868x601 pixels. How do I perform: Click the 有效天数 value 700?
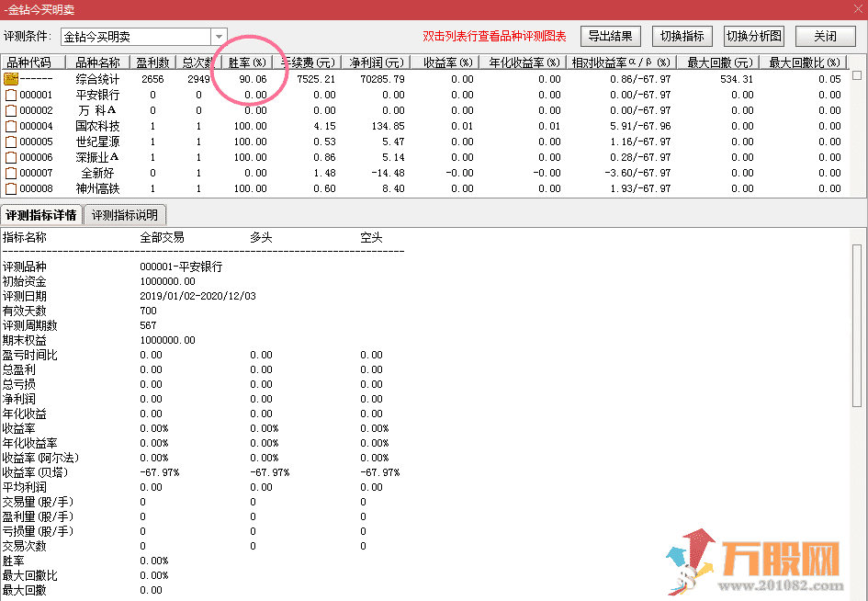point(148,311)
